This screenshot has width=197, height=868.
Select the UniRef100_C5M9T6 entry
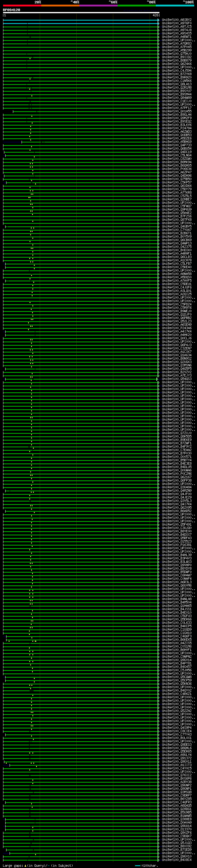click(x=177, y=308)
